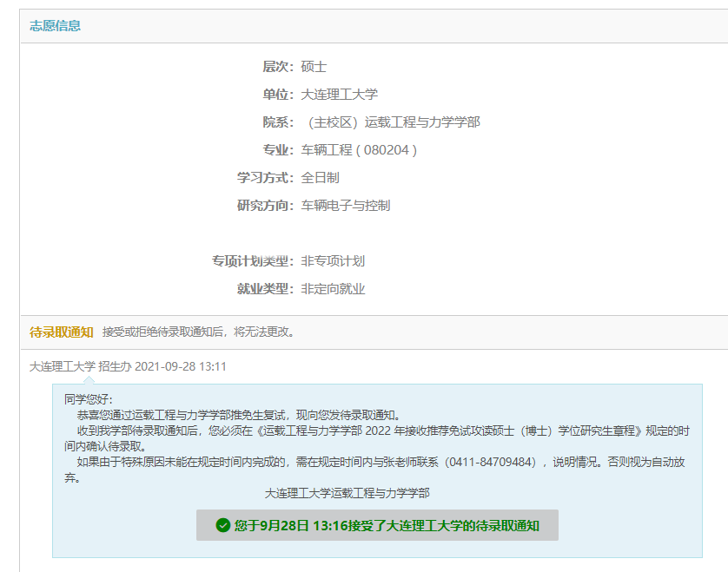Click the accepted offer status button
728x572 pixels.
(x=377, y=525)
